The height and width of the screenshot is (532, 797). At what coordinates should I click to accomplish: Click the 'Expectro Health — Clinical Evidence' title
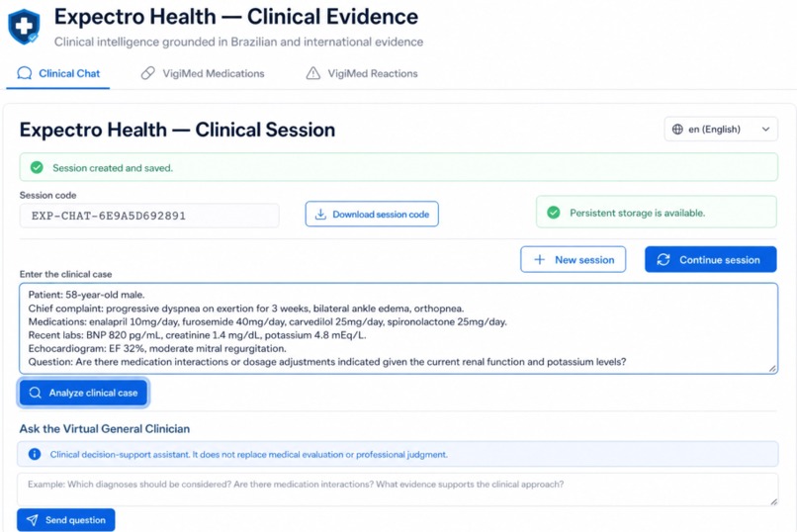tap(236, 17)
